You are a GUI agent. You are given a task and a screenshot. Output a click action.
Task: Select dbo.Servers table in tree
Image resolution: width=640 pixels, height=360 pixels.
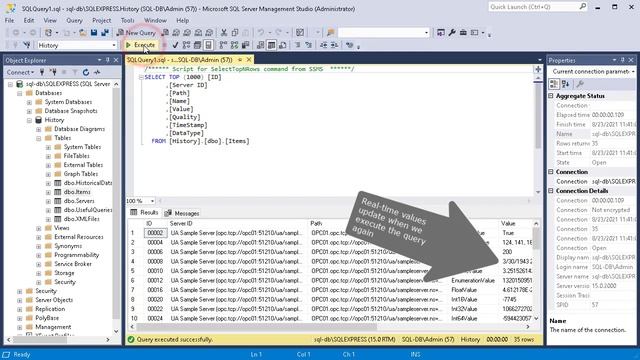tap(79, 201)
